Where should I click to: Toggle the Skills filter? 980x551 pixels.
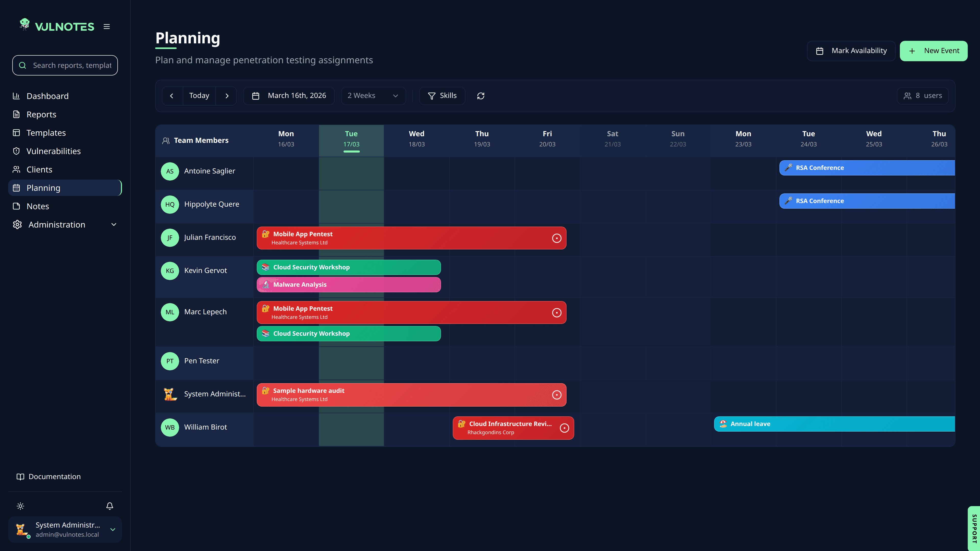coord(442,96)
